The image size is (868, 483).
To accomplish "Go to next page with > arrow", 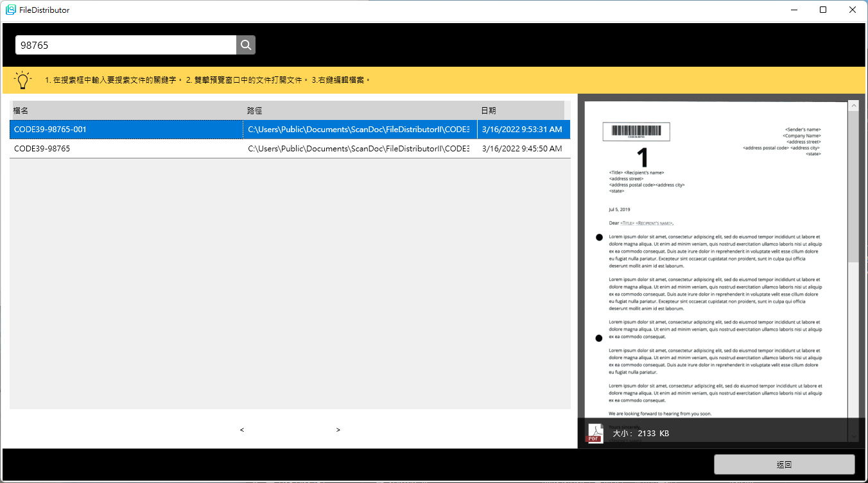I will tap(338, 430).
